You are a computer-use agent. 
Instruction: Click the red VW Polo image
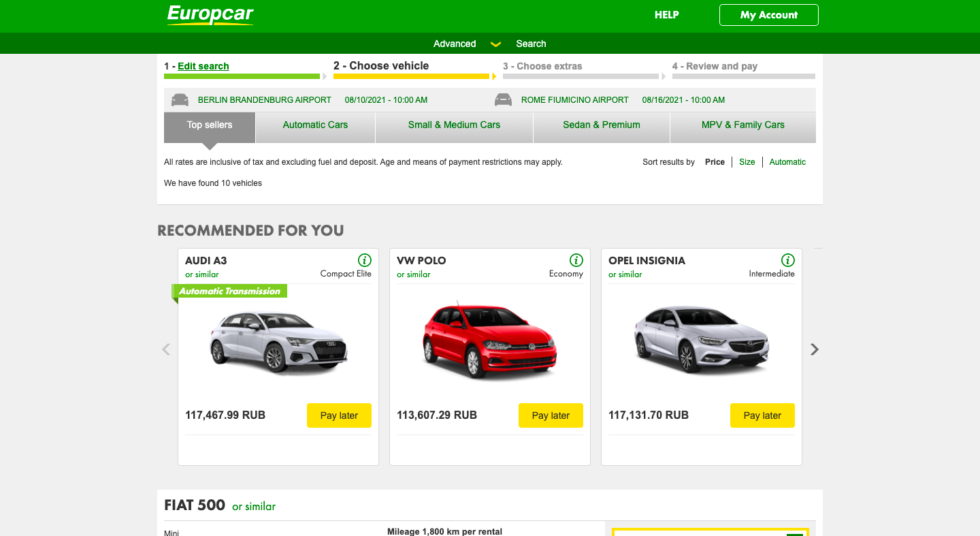pos(490,341)
